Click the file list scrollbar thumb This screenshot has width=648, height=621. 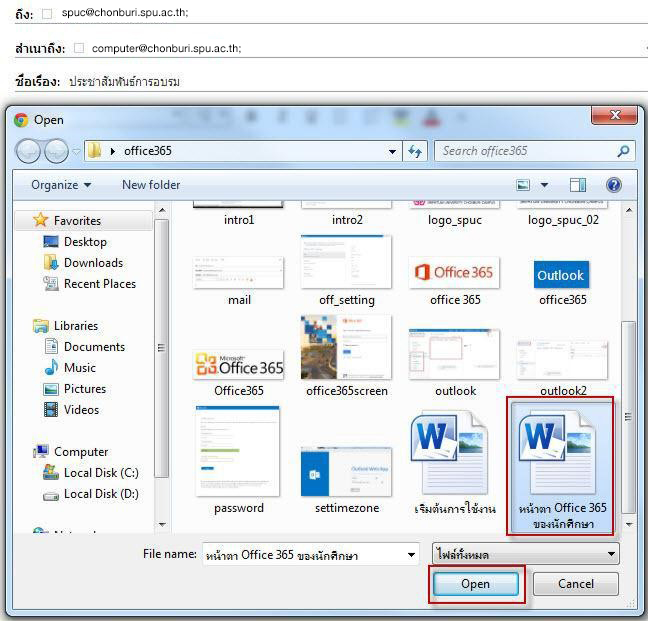point(629,417)
